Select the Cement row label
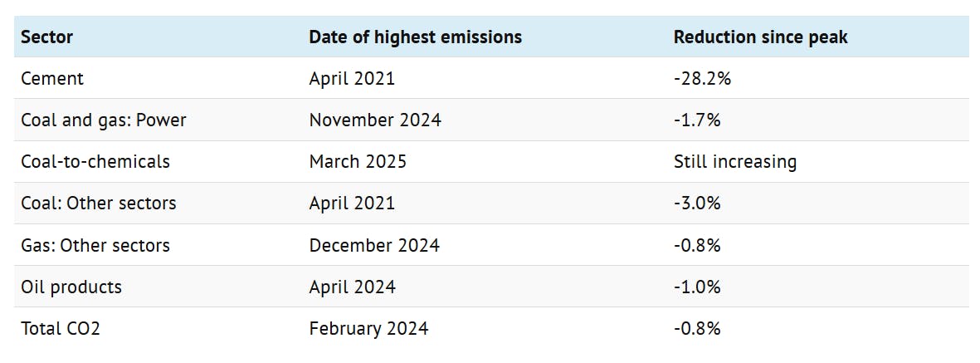 pos(52,79)
